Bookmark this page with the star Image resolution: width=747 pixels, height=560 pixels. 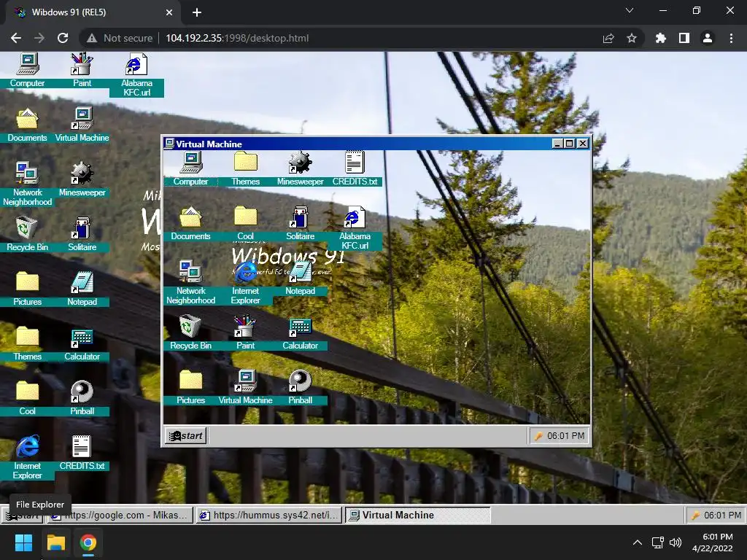[x=632, y=38]
